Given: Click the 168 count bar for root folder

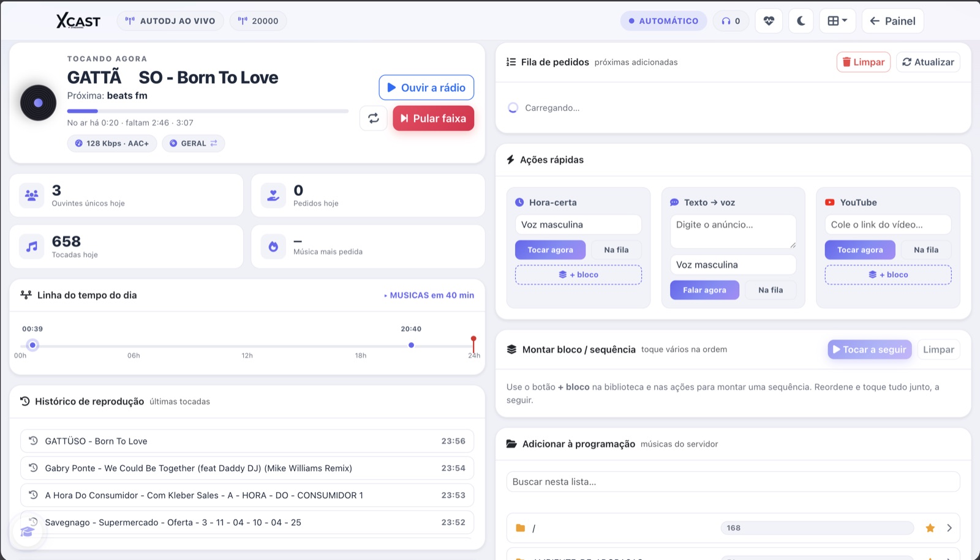Looking at the screenshot, I should 817,528.
